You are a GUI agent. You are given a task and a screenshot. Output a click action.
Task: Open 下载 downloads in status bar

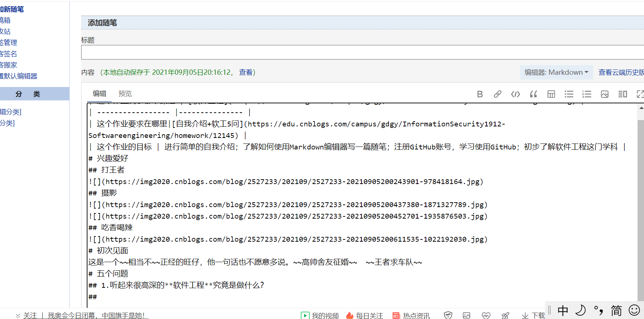[533, 315]
